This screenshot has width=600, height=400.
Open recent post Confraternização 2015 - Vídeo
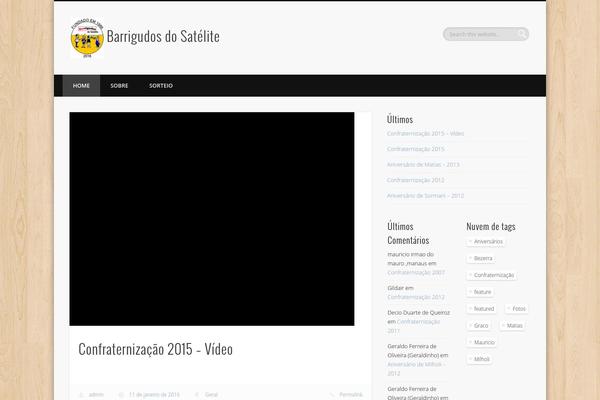coord(425,134)
